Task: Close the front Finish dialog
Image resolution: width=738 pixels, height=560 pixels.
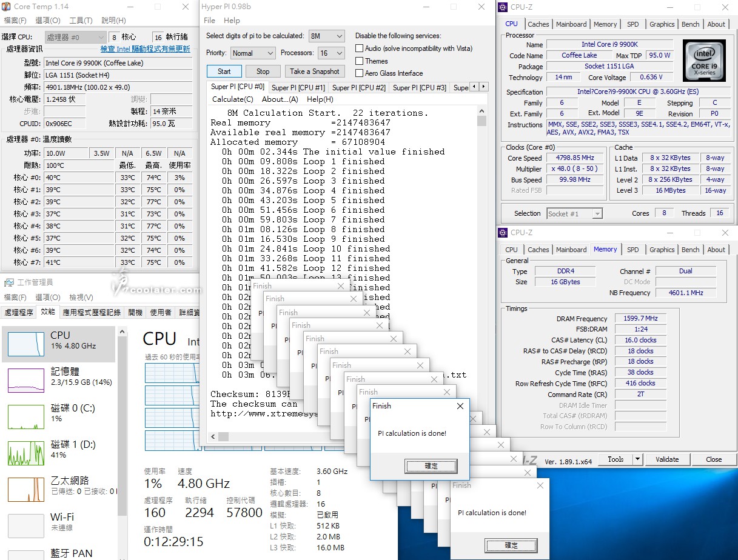Action: point(460,406)
